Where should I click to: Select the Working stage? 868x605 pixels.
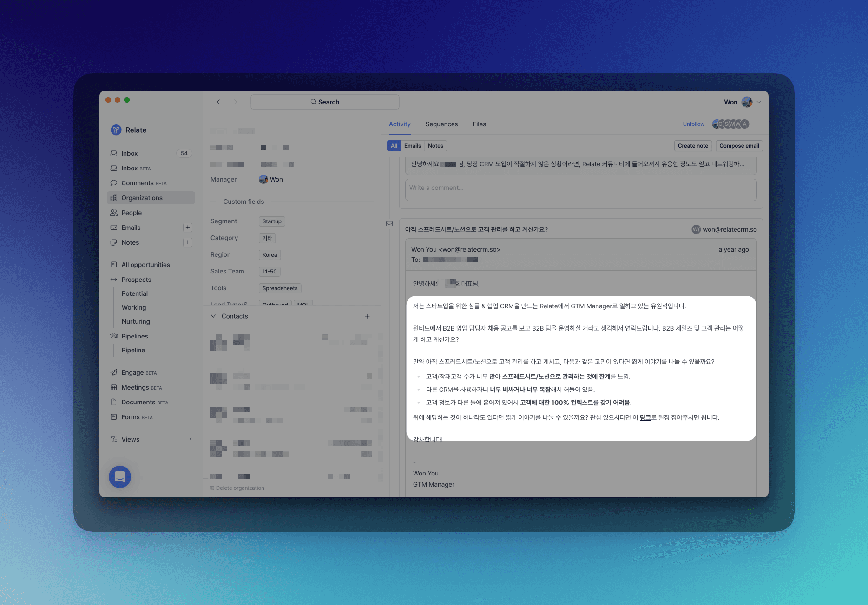tap(134, 307)
